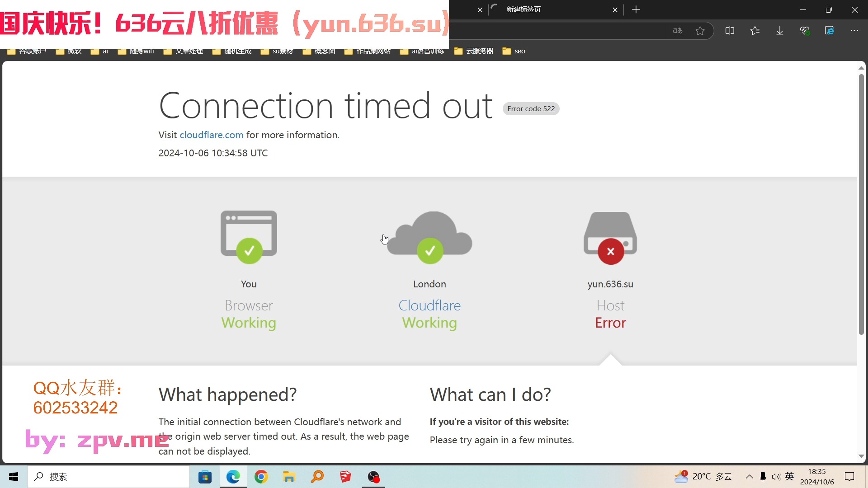Click the Connection timed out heading

click(325, 106)
